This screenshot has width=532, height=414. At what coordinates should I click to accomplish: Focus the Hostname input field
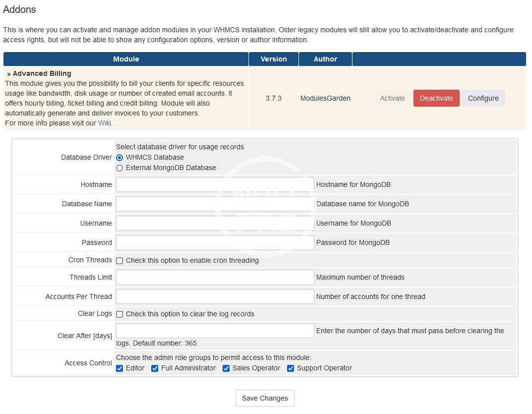pos(215,185)
